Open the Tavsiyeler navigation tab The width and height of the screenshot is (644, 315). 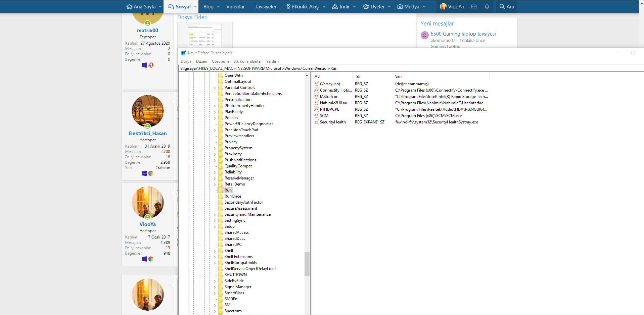coord(266,6)
